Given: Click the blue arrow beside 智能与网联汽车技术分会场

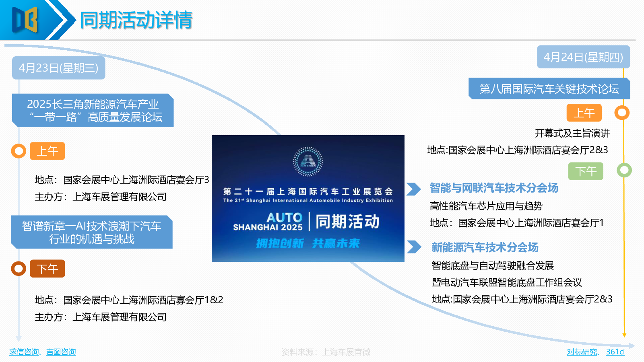Looking at the screenshot, I should point(413,189).
